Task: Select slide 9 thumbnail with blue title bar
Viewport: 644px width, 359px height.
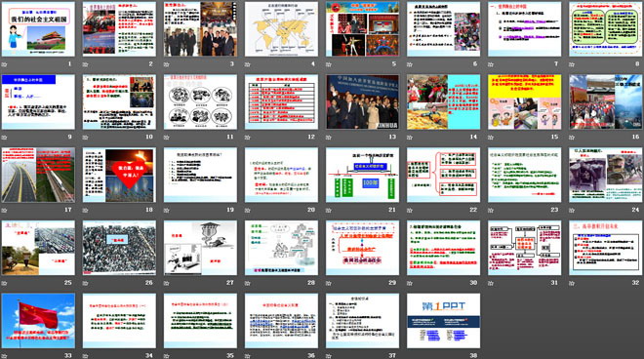Action: (x=38, y=101)
